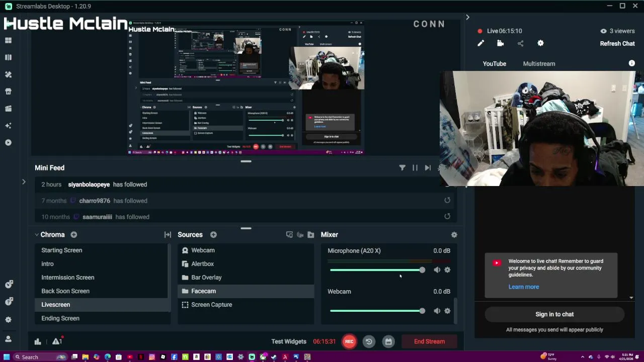
Task: Toggle recording with the REC button
Action: click(x=349, y=341)
